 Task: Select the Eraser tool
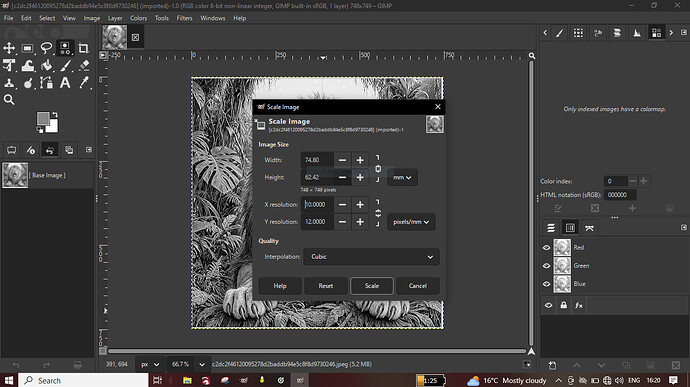click(84, 66)
